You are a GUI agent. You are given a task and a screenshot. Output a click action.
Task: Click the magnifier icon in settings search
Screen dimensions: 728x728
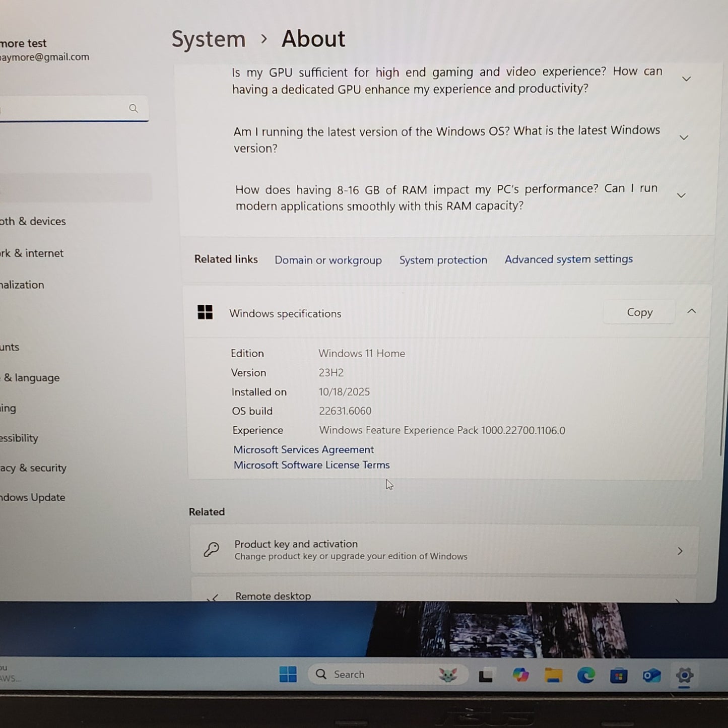click(x=134, y=108)
